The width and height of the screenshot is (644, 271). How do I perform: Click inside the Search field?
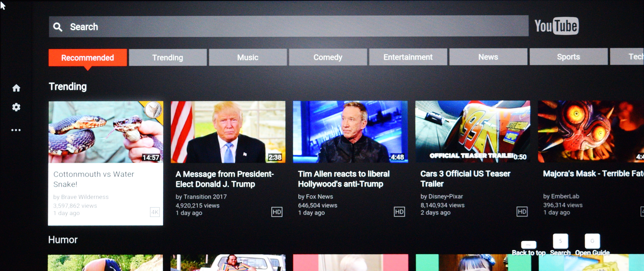[x=289, y=26]
